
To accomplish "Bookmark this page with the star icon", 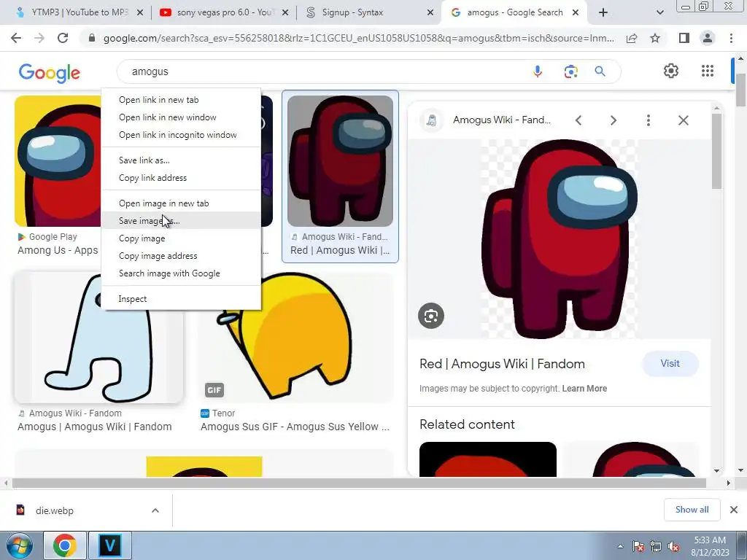I will click(x=655, y=38).
